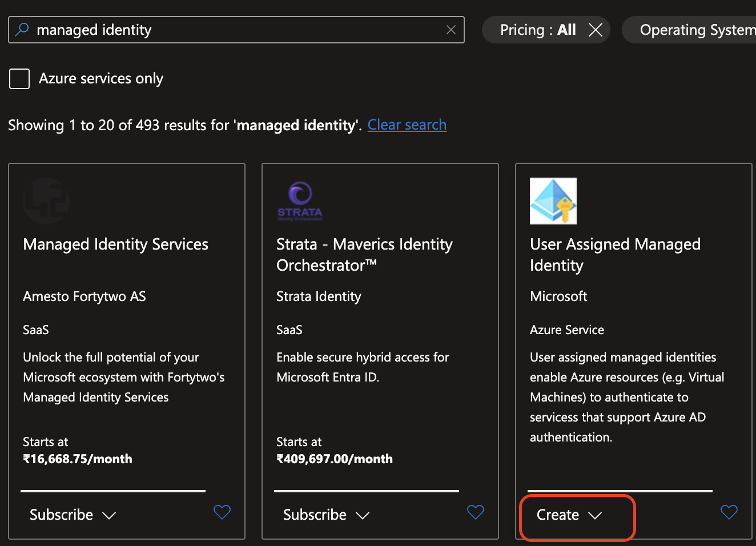Image resolution: width=756 pixels, height=546 pixels.
Task: Subscribe to Strata Maverics Identity Orchestrator
Action: (x=315, y=515)
